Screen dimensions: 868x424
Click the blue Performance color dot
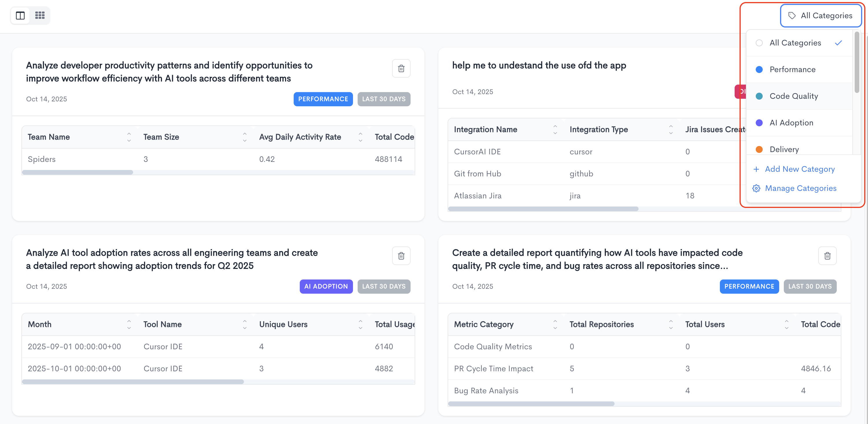[759, 70]
